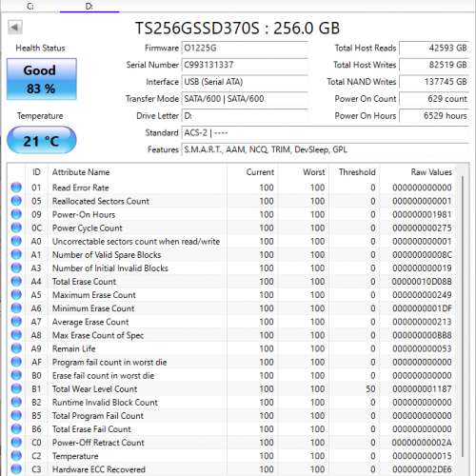Select Average Erase Count attribute name
Viewport: 476px width, 476px height.
(90, 322)
